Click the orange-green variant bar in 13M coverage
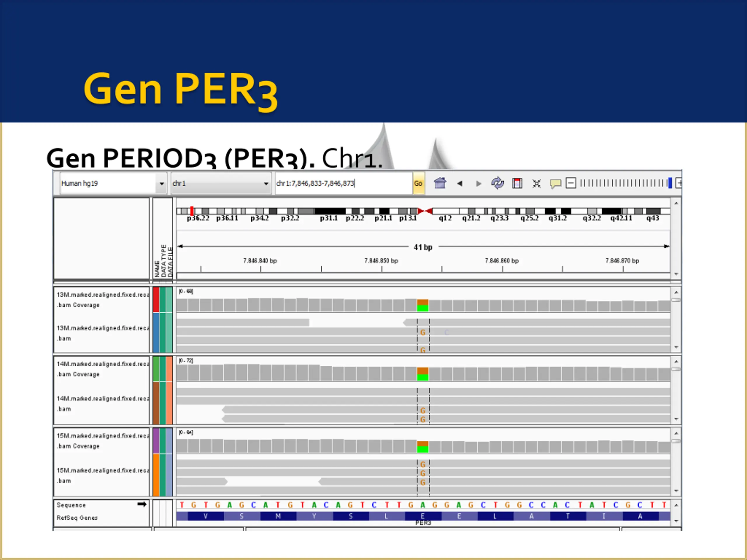Screen dimensions: 747x560 tap(423, 305)
